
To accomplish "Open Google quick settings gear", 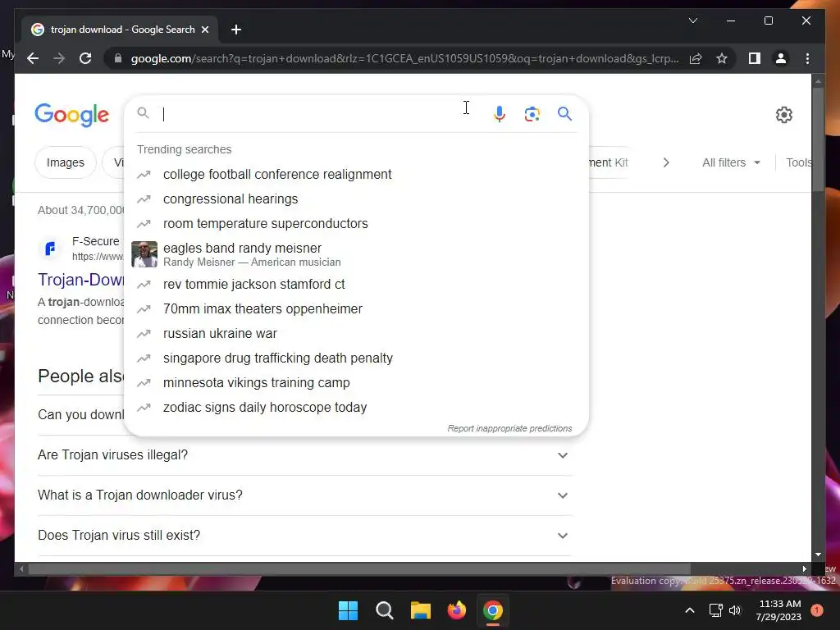I will (783, 115).
